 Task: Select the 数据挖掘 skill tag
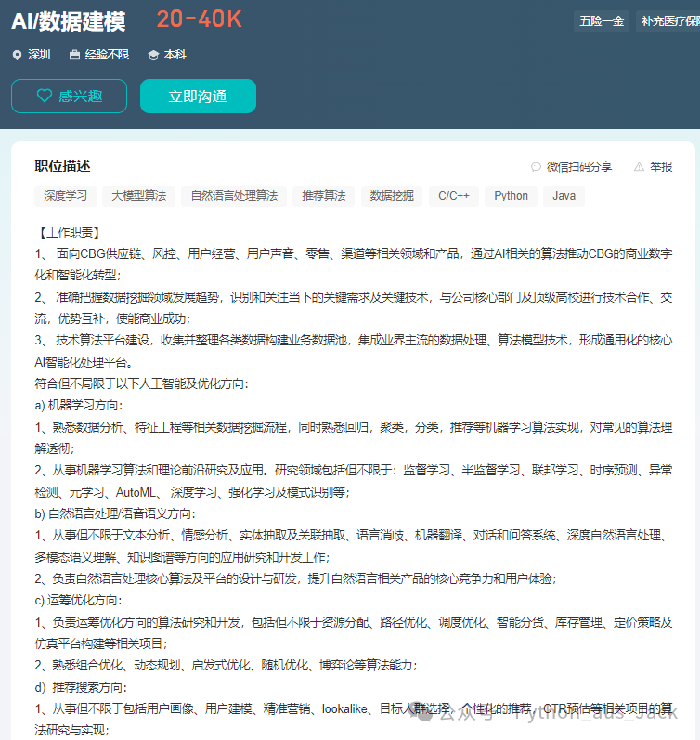392,196
